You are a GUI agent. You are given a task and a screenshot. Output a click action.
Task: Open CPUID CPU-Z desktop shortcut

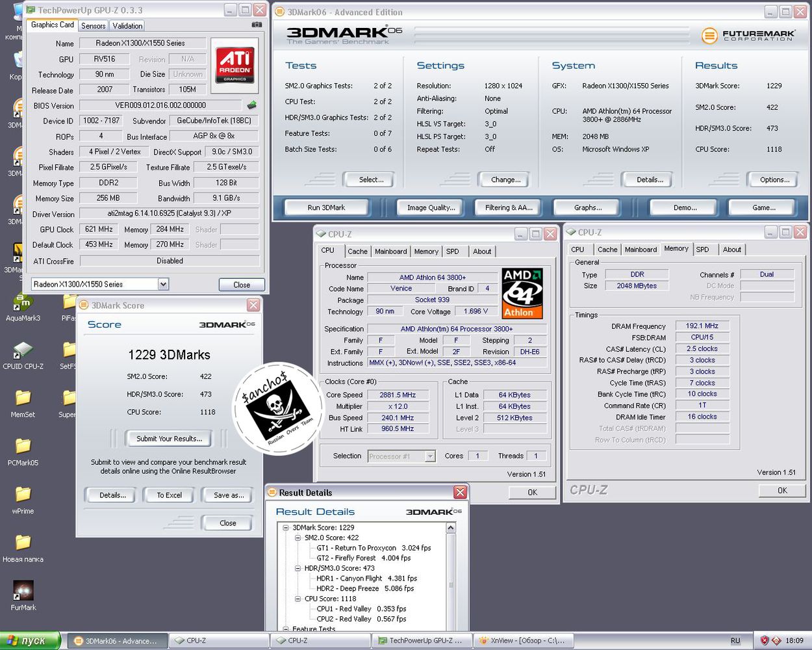tap(23, 356)
